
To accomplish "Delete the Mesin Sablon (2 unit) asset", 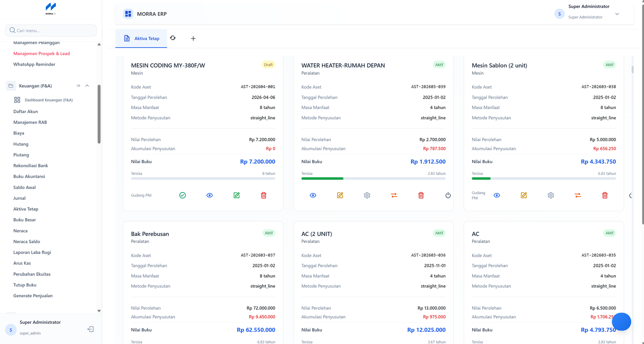I will pyautogui.click(x=605, y=195).
